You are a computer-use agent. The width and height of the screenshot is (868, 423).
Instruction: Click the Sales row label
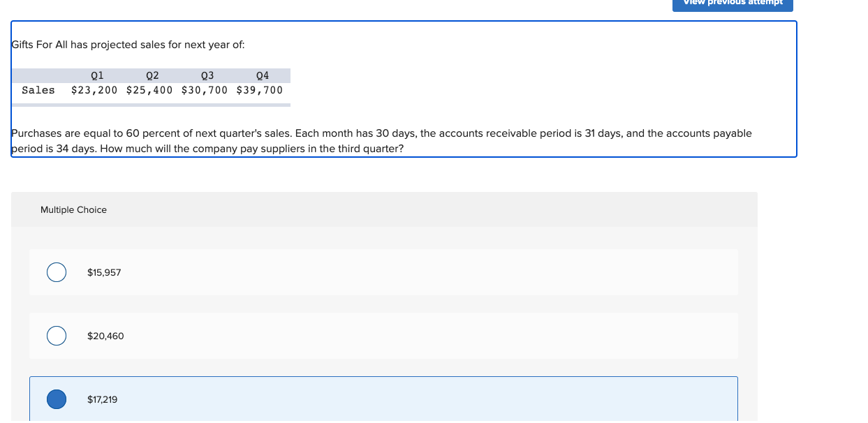pyautogui.click(x=38, y=89)
